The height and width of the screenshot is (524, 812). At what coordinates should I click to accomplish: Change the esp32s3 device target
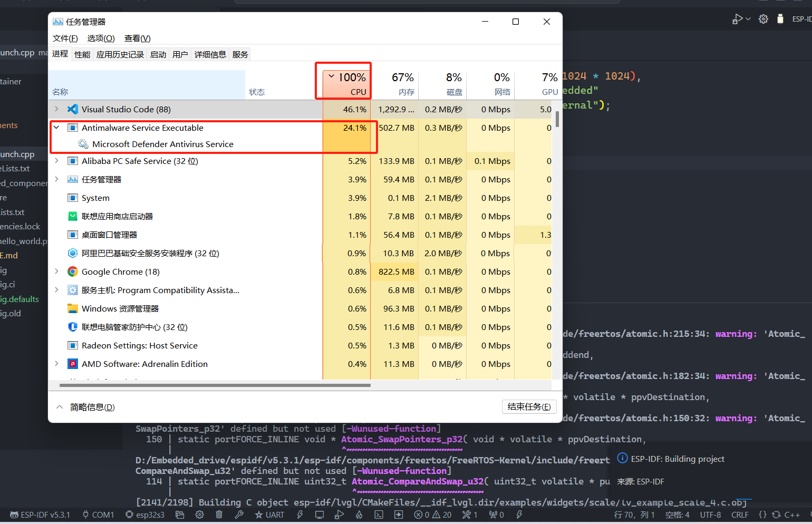click(145, 515)
